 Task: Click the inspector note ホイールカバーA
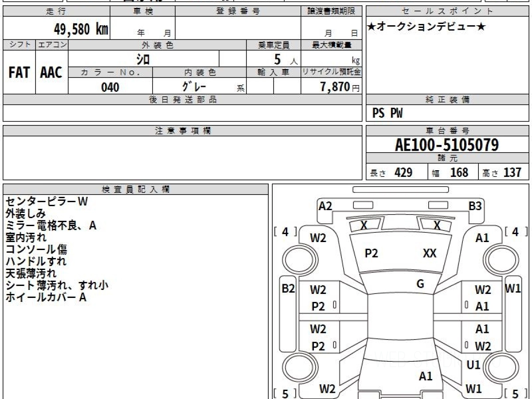(x=46, y=297)
